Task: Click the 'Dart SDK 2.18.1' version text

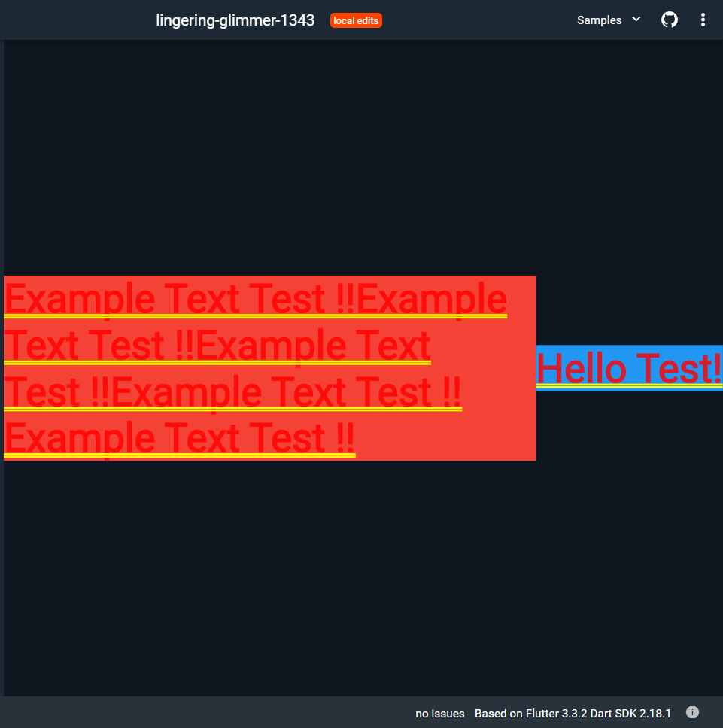Action: click(x=630, y=714)
